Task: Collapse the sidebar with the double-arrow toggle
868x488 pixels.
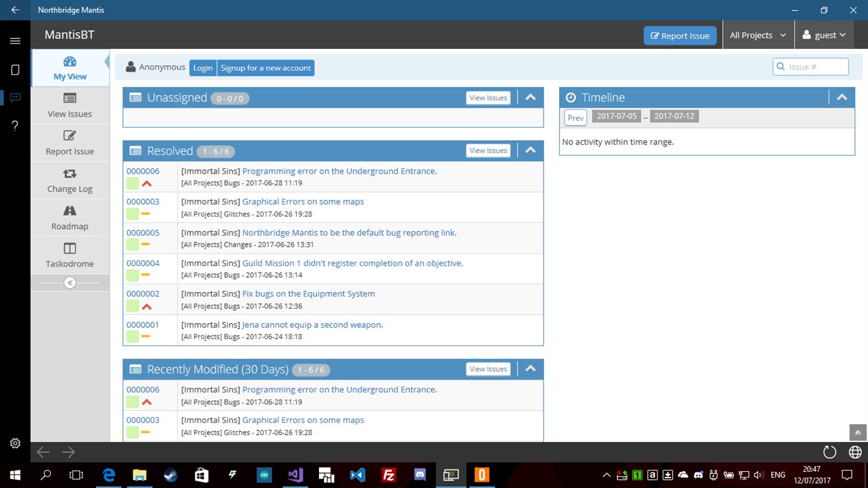Action: pos(69,283)
